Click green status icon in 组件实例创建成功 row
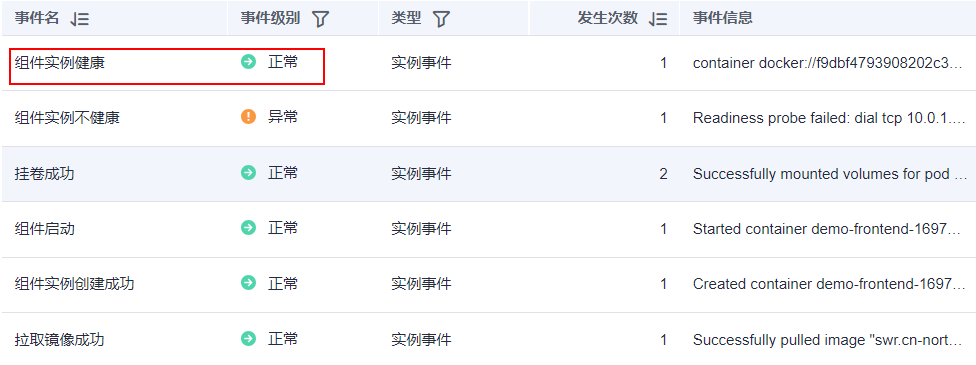Screen dimensions: 976x365 [x=248, y=284]
